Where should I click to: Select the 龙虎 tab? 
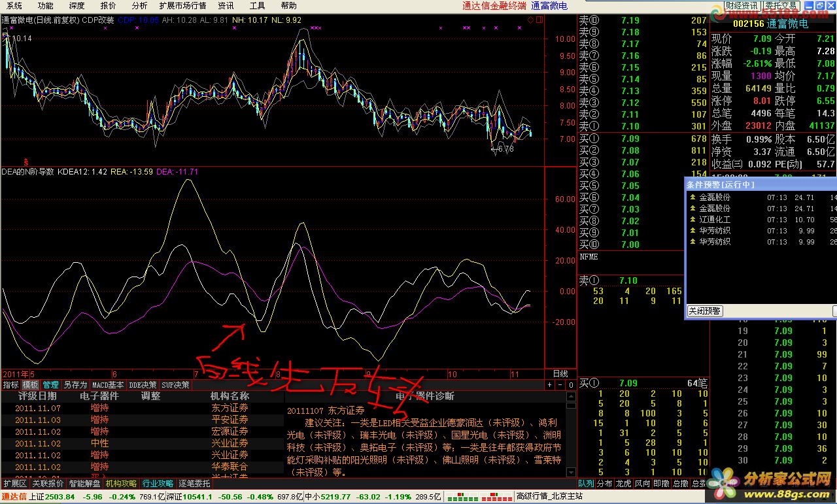click(624, 484)
